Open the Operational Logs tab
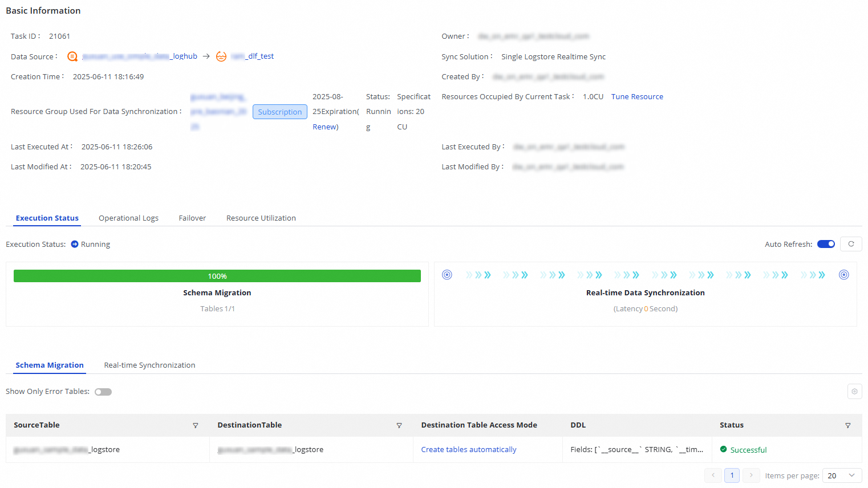The width and height of the screenshot is (868, 488). click(x=128, y=218)
